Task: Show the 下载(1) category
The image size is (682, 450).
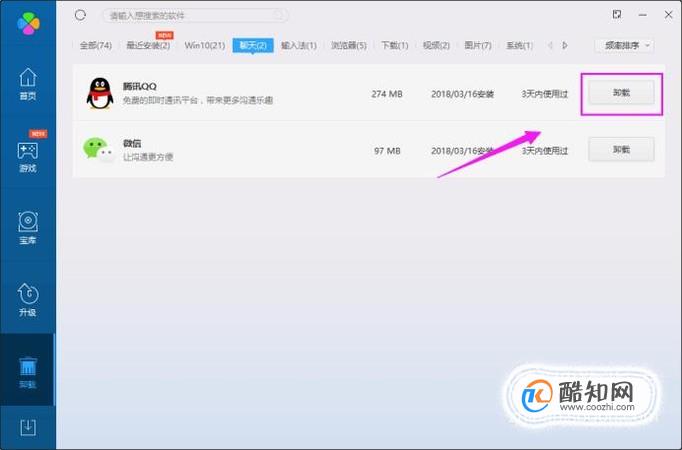Action: (394, 46)
